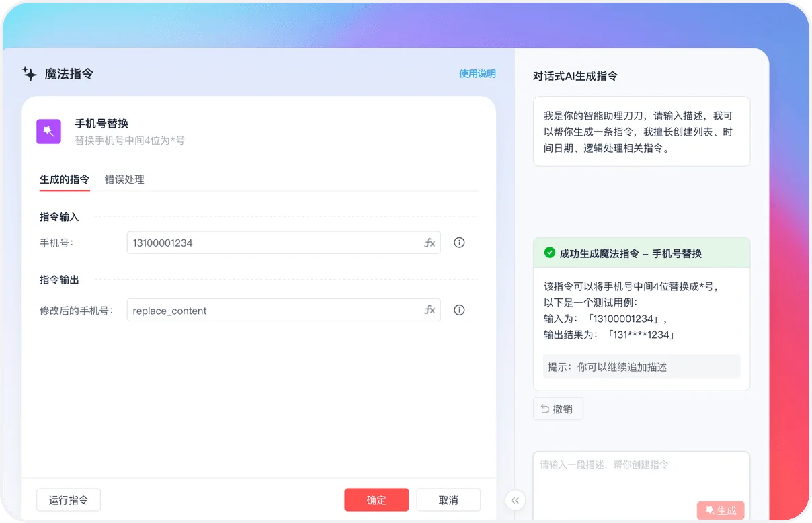Run the command via 运行指令
This screenshot has width=812, height=523.
click(x=68, y=499)
